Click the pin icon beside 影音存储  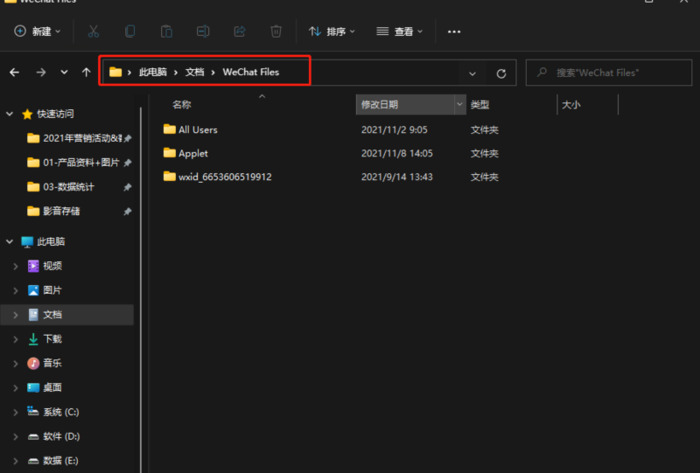coord(127,212)
